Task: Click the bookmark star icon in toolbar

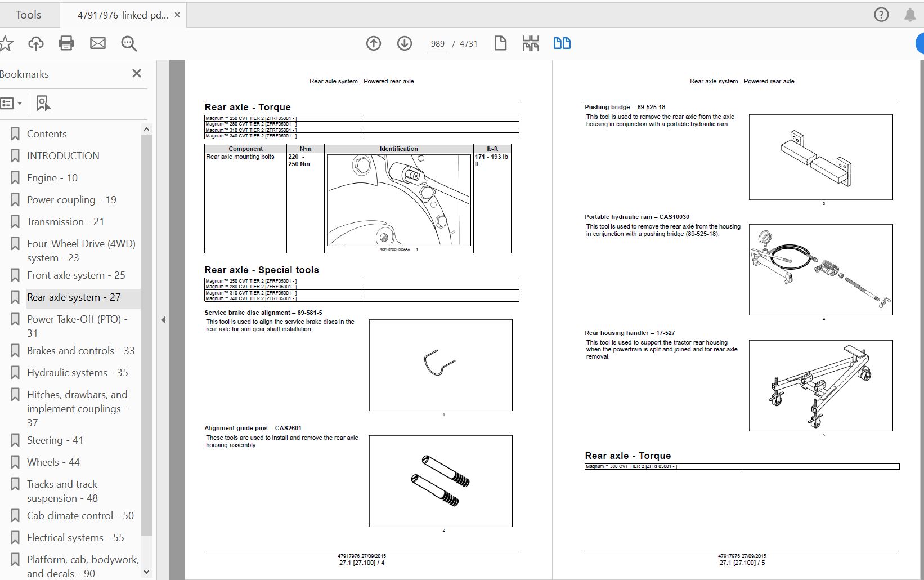Action: click(x=6, y=43)
